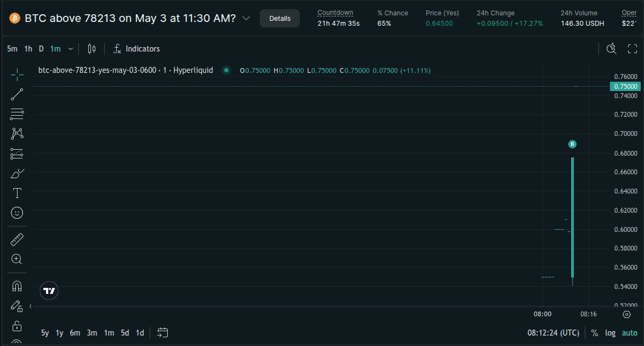Open the chart settings gear
The image size is (644, 346).
[627, 314]
